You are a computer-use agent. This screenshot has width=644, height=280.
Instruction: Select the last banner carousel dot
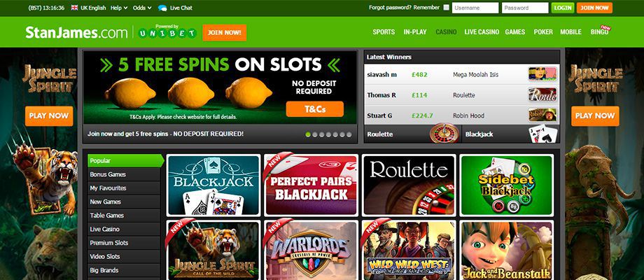point(349,134)
